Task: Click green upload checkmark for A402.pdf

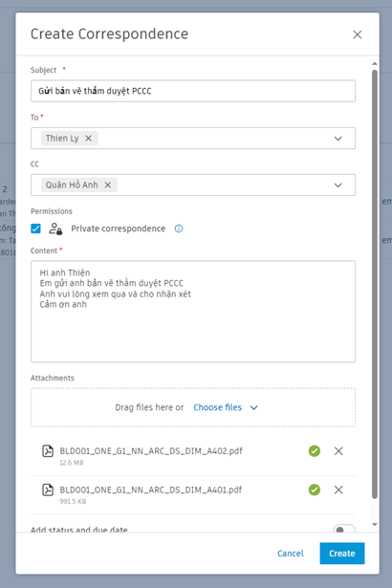Action: click(x=315, y=451)
